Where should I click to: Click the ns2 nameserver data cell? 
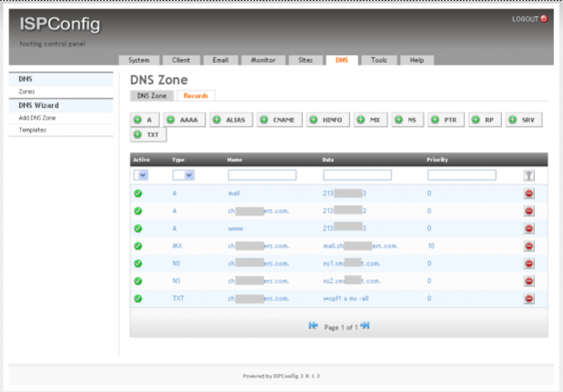tap(351, 281)
